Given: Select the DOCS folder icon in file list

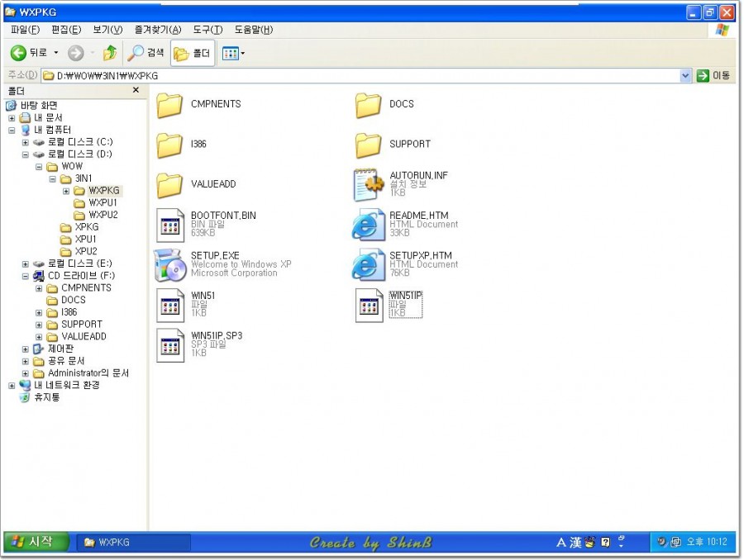Looking at the screenshot, I should (368, 105).
